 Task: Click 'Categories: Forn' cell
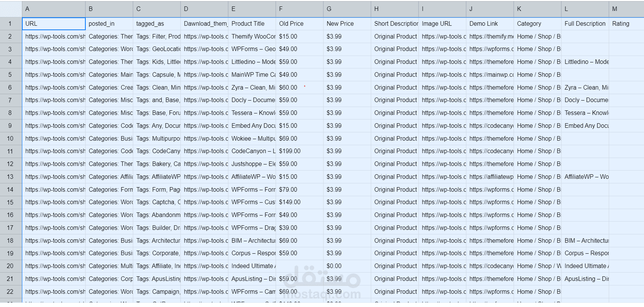(109, 189)
